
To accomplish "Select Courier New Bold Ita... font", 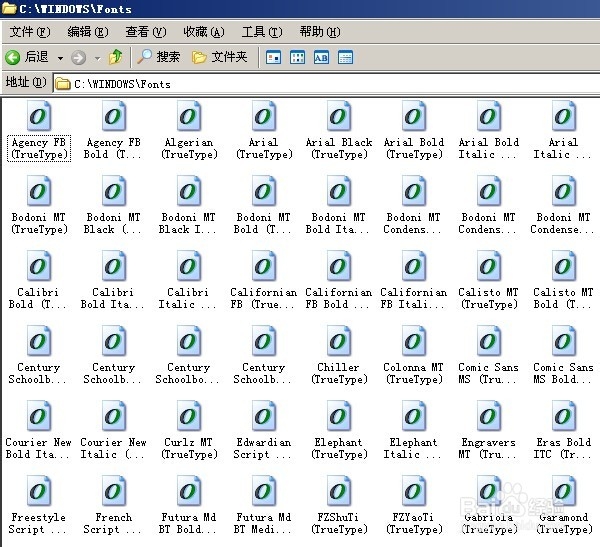I will 38,430.
